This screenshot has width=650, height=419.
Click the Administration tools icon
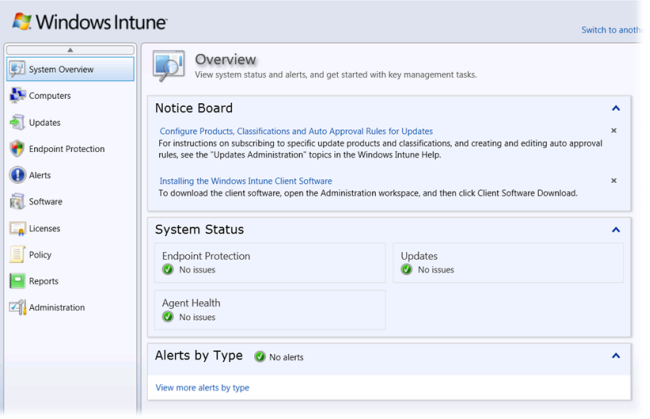point(18,307)
